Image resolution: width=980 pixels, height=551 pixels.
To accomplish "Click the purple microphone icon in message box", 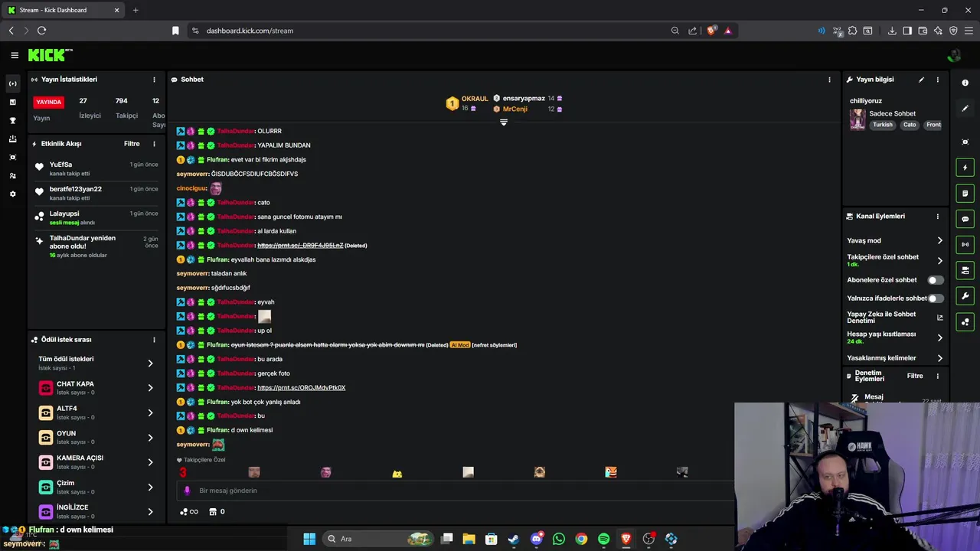I will pyautogui.click(x=187, y=491).
